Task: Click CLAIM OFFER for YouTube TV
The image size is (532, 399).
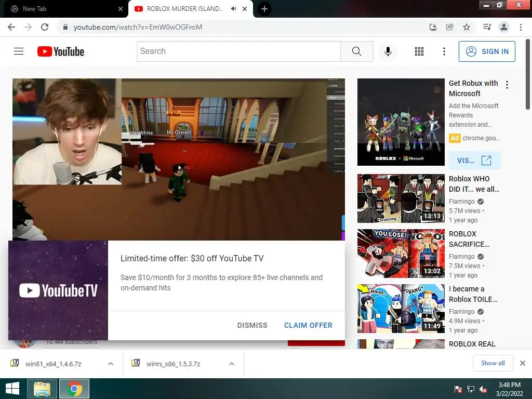Action: (x=308, y=325)
